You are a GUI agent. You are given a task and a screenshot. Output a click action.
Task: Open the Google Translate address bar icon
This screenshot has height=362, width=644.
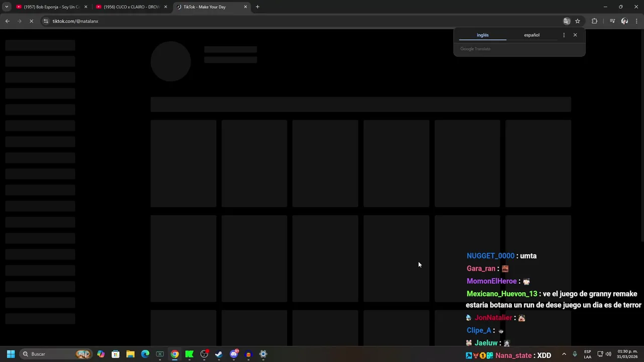pos(567,21)
